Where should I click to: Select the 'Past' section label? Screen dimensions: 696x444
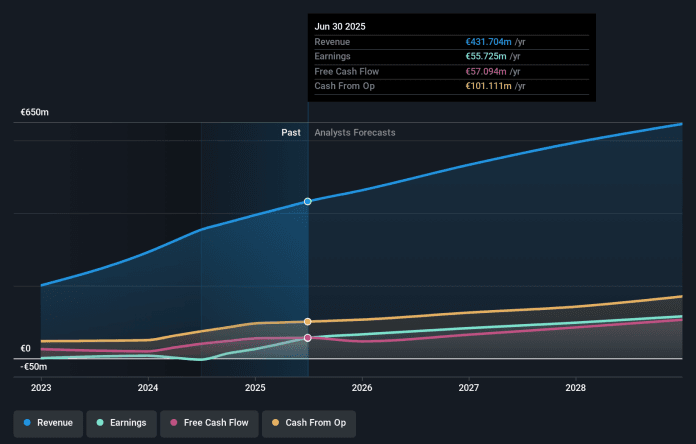click(x=290, y=133)
